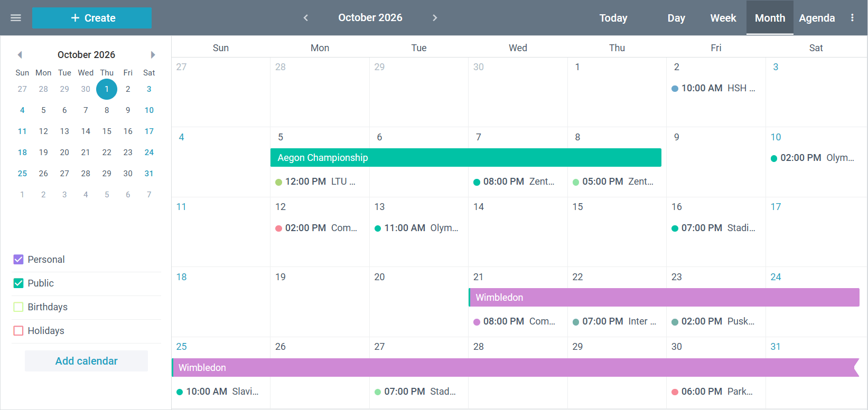Open the Aegon Championship event
This screenshot has width=868, height=410.
[465, 157]
